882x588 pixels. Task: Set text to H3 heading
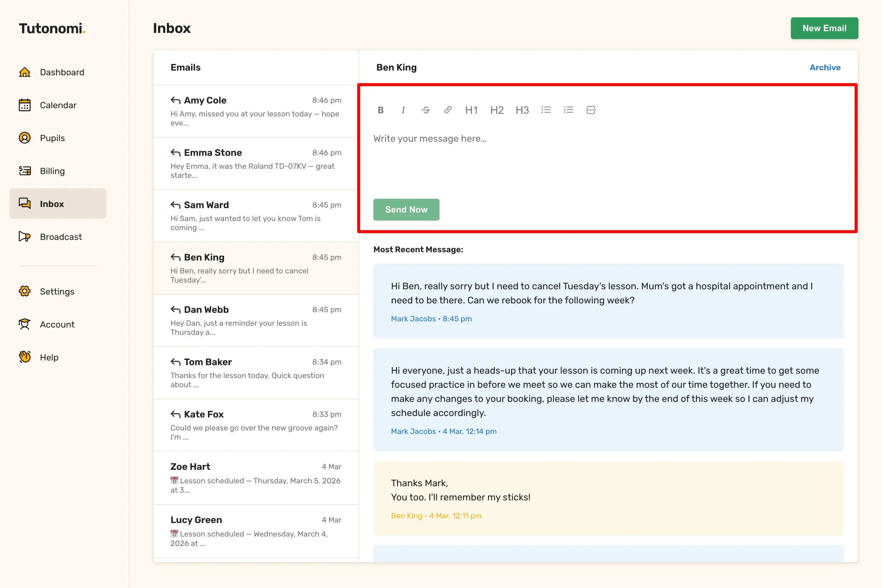(522, 110)
